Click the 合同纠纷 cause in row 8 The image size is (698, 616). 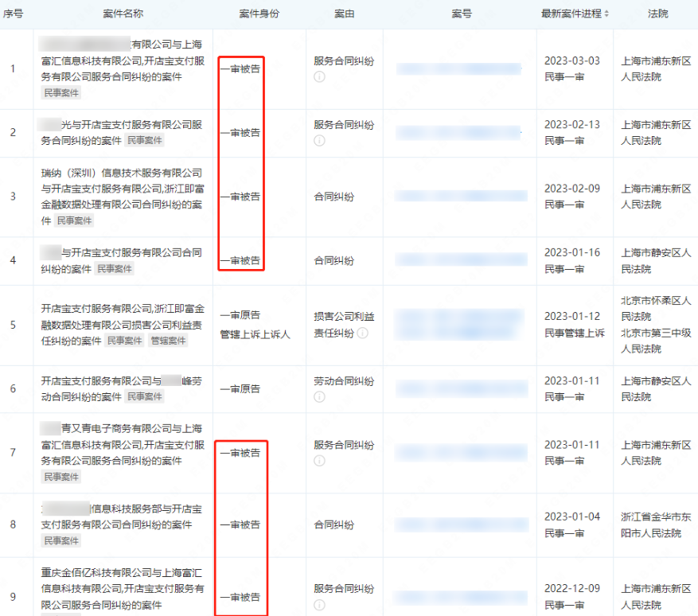coord(333,524)
